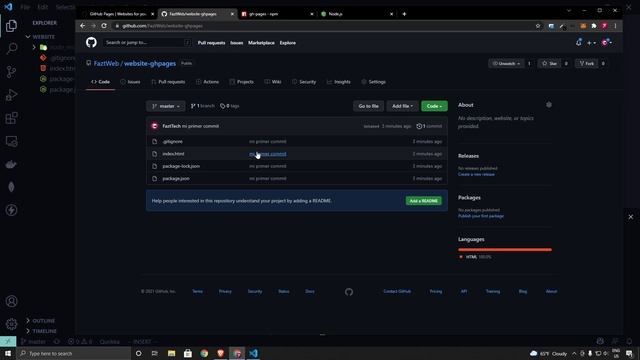Click the GitHub Octocat logo in header
Viewport: 640px width, 360px height.
coord(91,42)
